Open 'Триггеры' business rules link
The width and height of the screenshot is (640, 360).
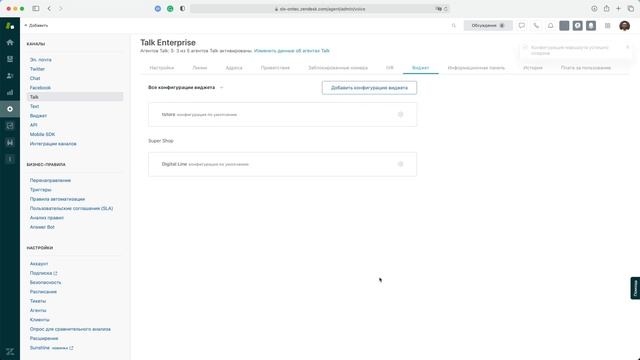point(40,190)
